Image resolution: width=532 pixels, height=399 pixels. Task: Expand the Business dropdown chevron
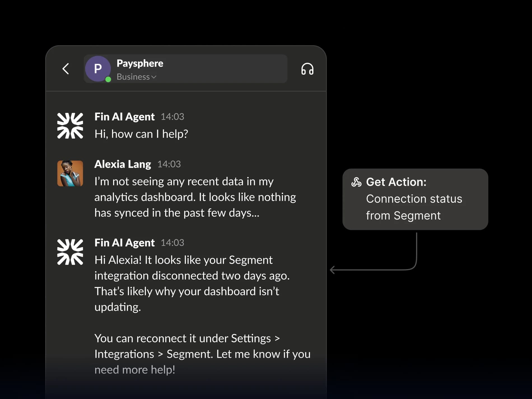153,77
